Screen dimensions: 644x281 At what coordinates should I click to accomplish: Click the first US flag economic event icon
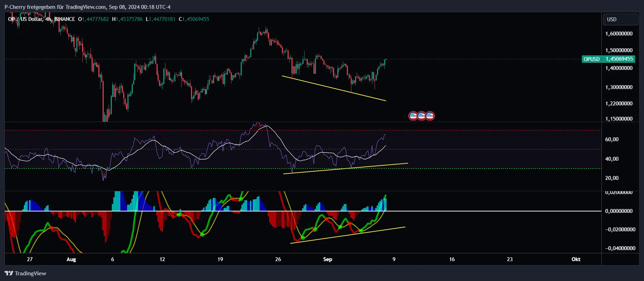point(413,116)
